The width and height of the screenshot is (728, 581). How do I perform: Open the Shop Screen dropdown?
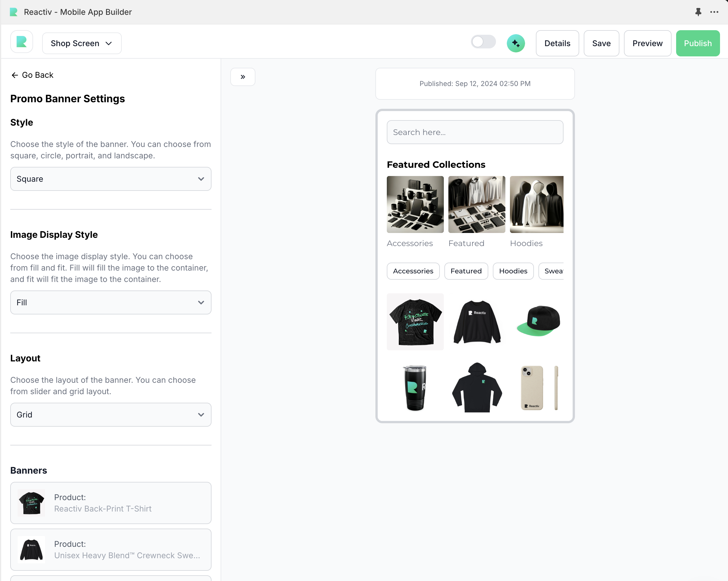tap(82, 43)
